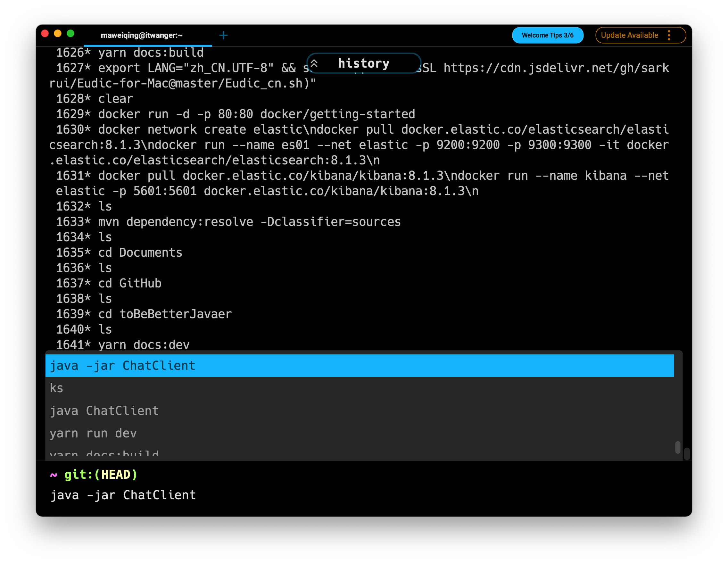The image size is (728, 564).
Task: Minimize the window with the yellow button
Action: [58, 34]
